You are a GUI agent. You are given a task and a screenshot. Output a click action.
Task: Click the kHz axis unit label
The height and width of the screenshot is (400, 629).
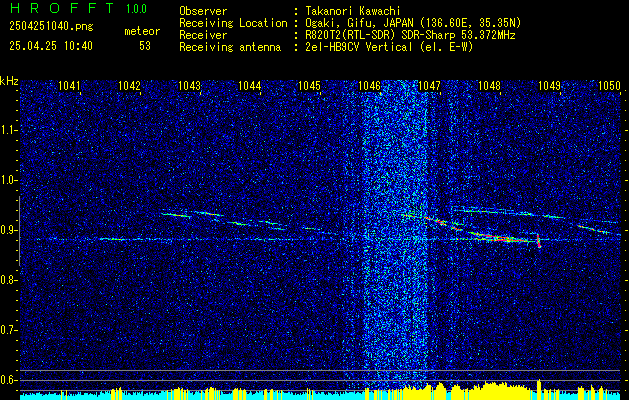click(9, 81)
